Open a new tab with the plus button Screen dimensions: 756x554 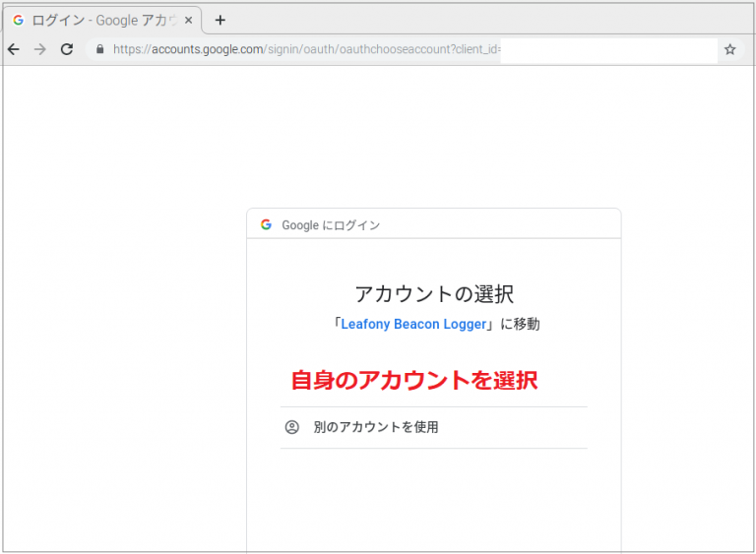point(220,21)
